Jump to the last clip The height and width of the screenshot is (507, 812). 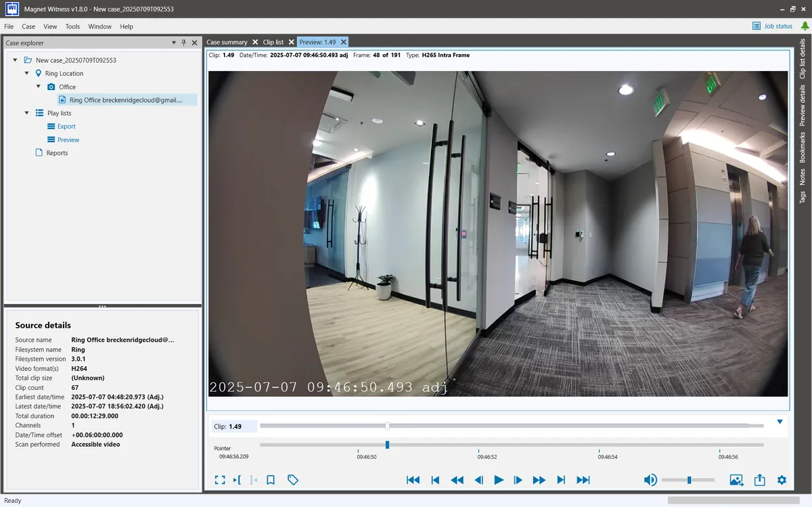coord(583,480)
